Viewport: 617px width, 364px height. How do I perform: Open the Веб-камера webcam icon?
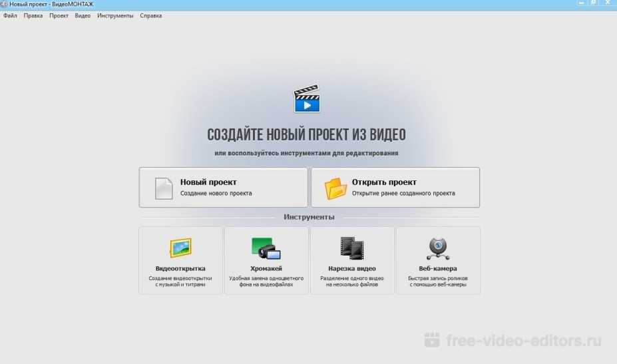[x=437, y=248]
